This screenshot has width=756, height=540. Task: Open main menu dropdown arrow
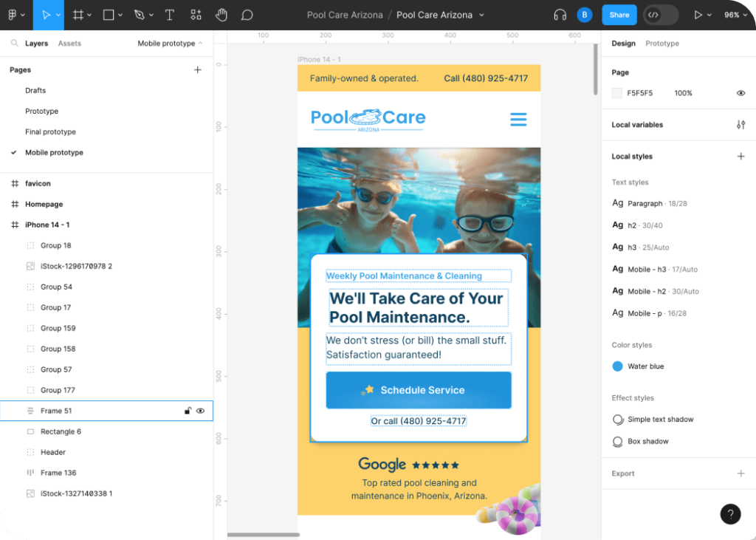[x=23, y=16]
